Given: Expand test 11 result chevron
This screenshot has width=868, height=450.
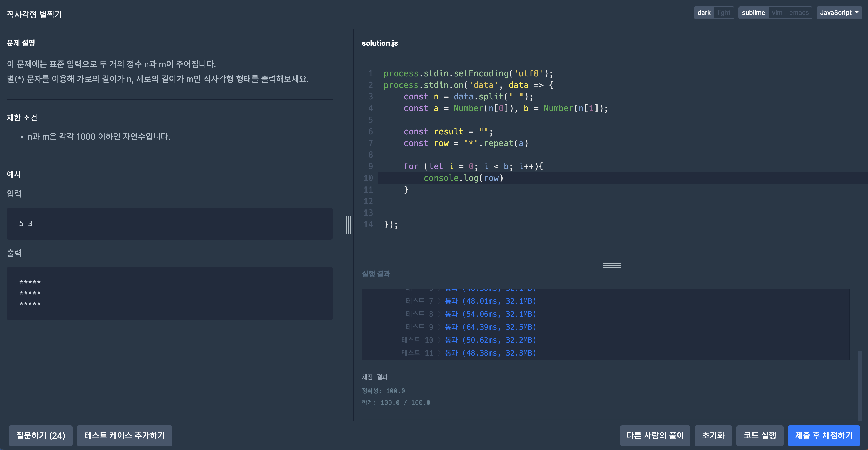Looking at the screenshot, I should coord(439,353).
